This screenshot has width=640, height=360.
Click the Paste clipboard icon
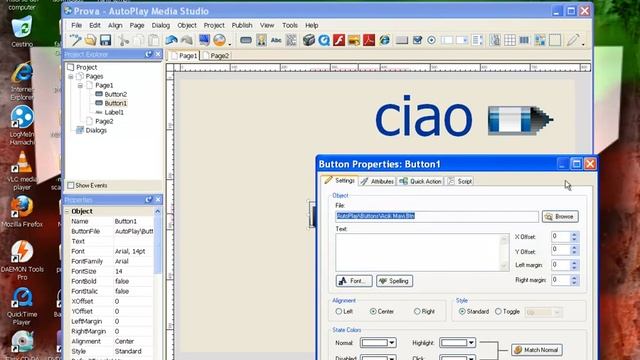(153, 40)
